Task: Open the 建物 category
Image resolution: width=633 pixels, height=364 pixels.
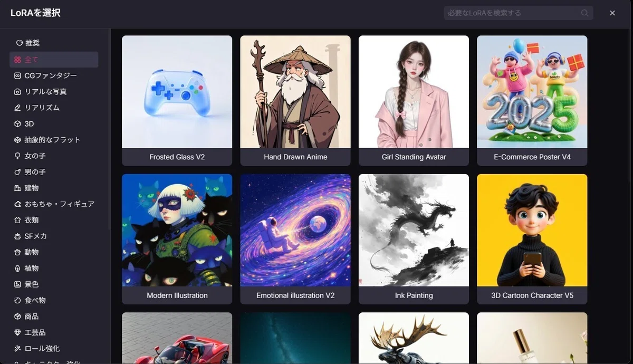Action: pyautogui.click(x=54, y=188)
